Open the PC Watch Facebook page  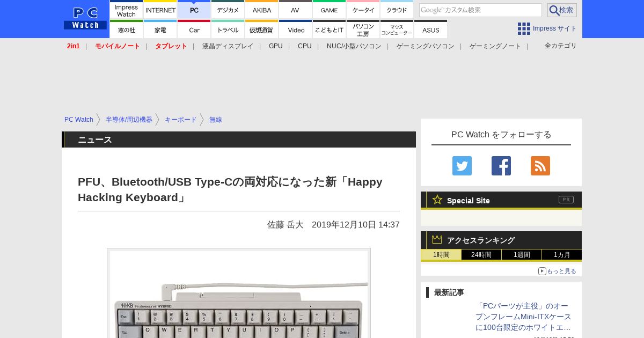click(501, 166)
